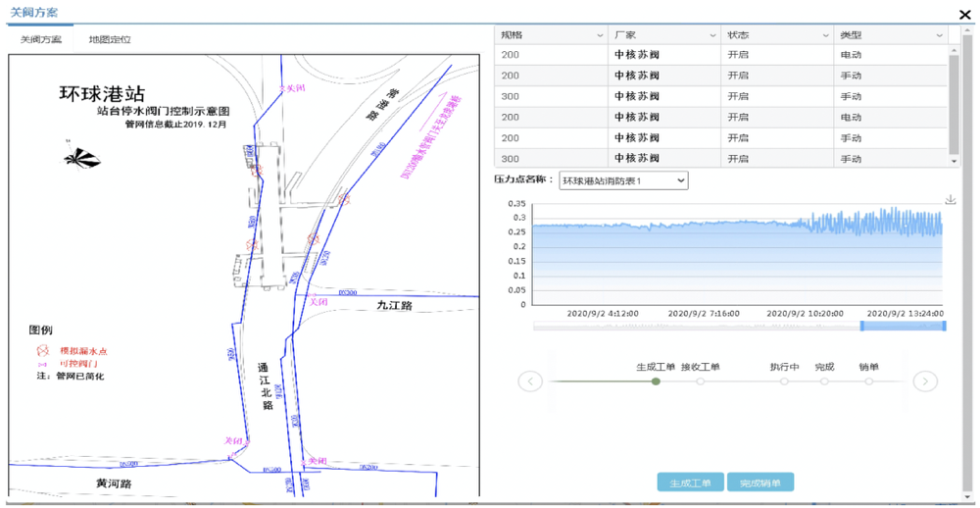Viewport: 980px width, 508px height.
Task: Click the north compass icon on map
Action: pyautogui.click(x=84, y=158)
